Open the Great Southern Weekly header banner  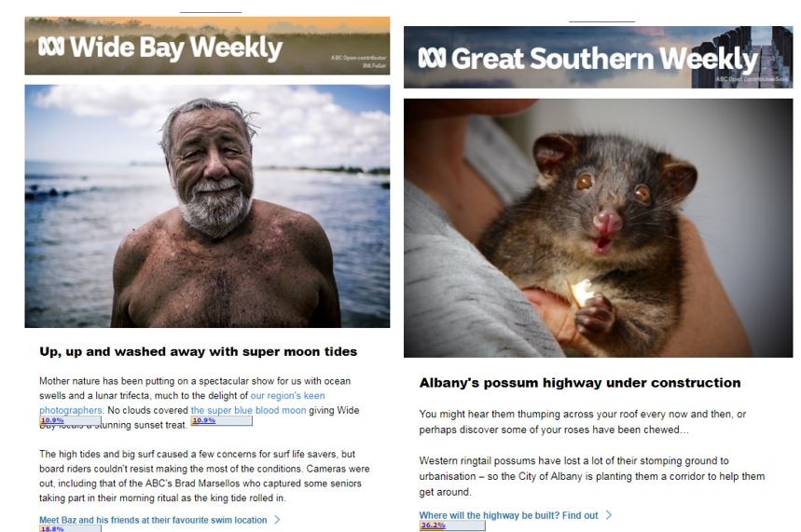click(x=599, y=57)
